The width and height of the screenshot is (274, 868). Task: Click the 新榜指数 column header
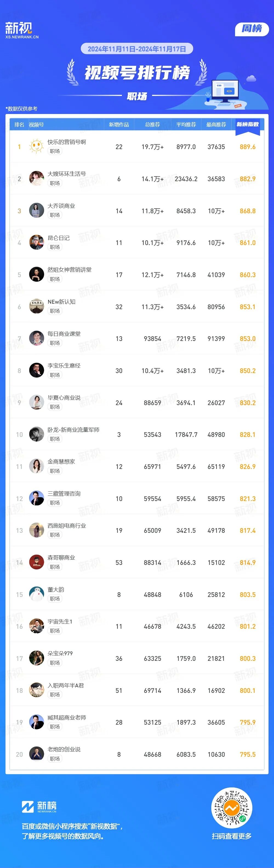point(247,125)
